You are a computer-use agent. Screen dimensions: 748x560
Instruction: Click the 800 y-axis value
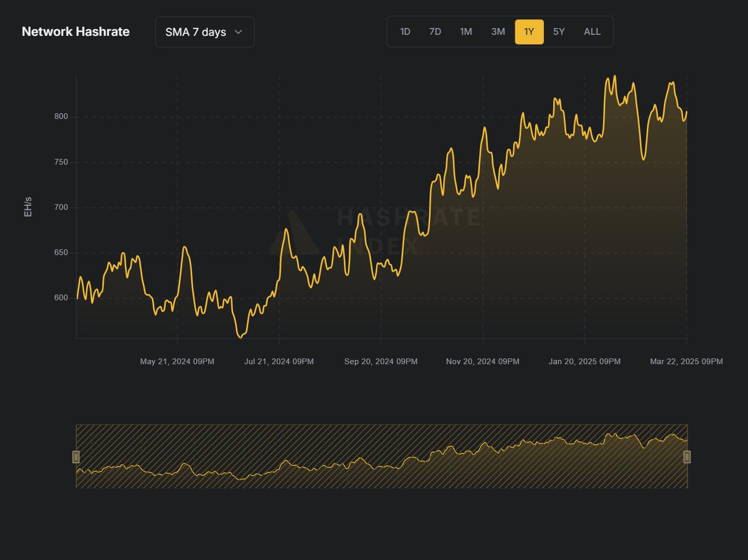tap(61, 116)
